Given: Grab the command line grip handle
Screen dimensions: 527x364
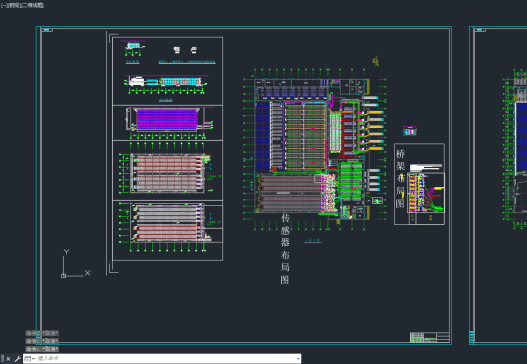Looking at the screenshot, I should tap(3, 359).
